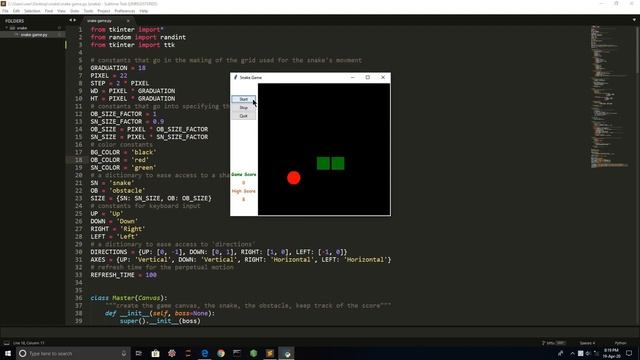Viewport: 640px width, 360px height.
Task: Click the Cortana circle icon
Action: tap(22, 353)
